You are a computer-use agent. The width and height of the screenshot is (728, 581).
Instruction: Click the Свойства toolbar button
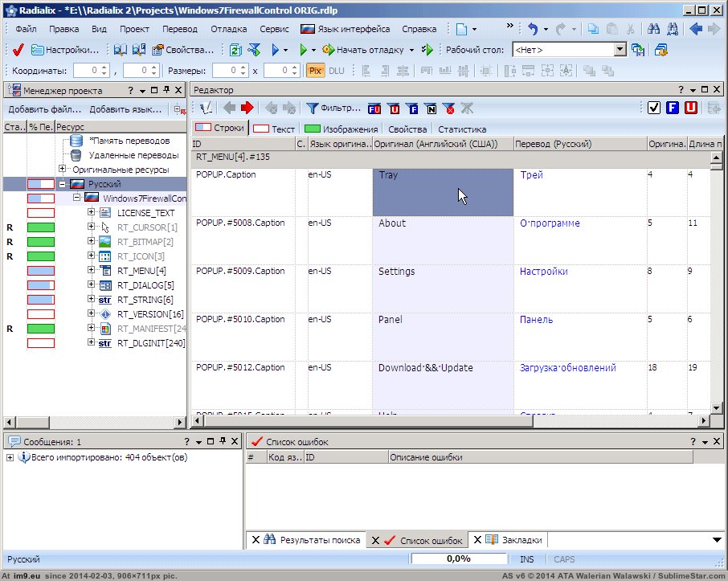click(182, 50)
